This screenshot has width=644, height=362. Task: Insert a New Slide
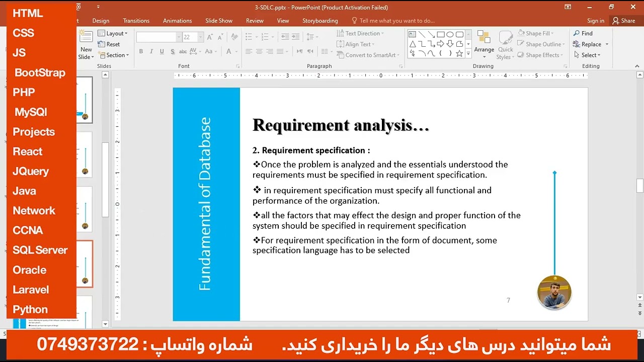pos(86,45)
